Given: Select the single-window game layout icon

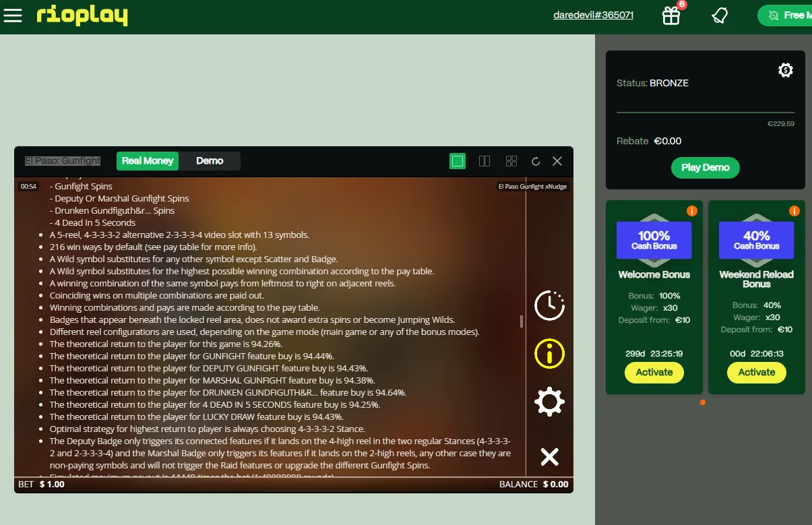Looking at the screenshot, I should click(458, 161).
